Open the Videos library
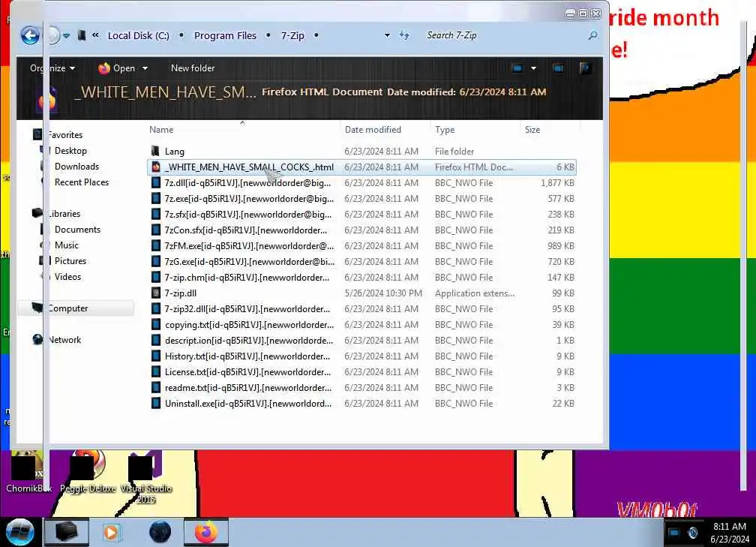 (67, 277)
